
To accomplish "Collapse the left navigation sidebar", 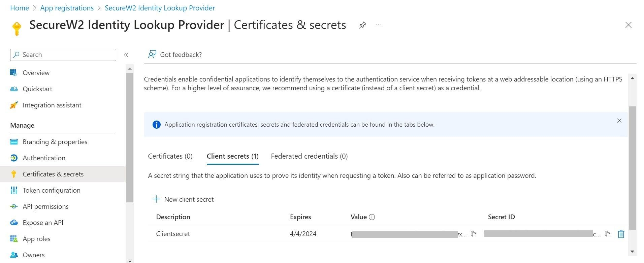I will click(x=126, y=55).
